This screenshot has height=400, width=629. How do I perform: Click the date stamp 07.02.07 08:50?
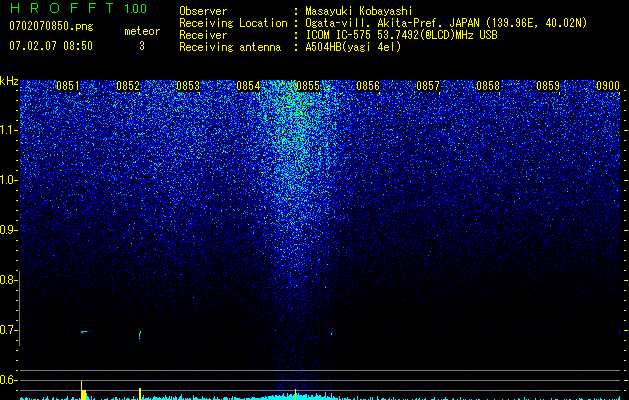tap(51, 46)
